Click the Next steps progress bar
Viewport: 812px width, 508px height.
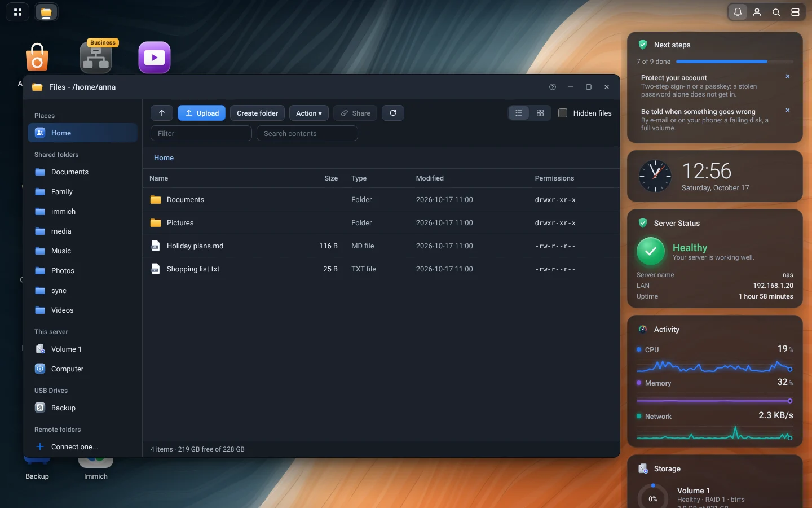(735, 62)
